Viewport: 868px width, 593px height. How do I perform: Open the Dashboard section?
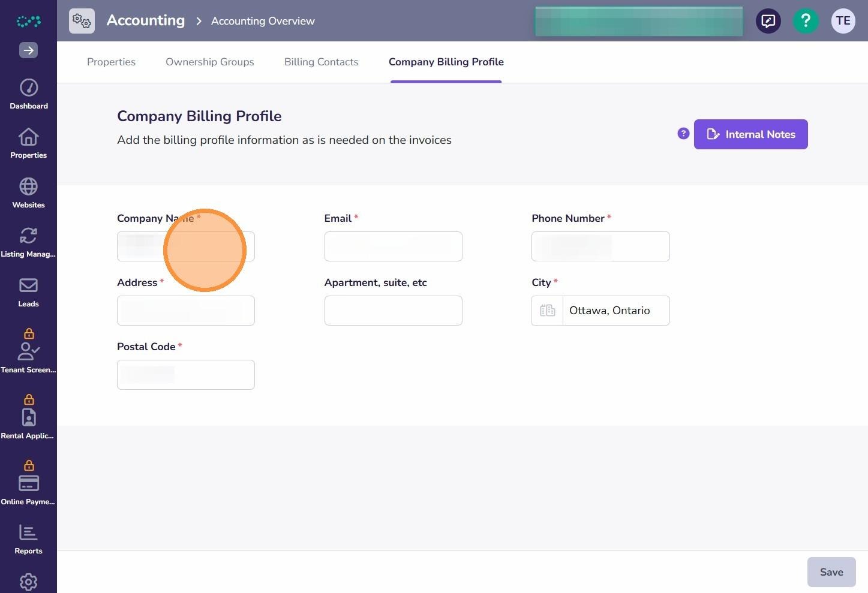click(28, 94)
